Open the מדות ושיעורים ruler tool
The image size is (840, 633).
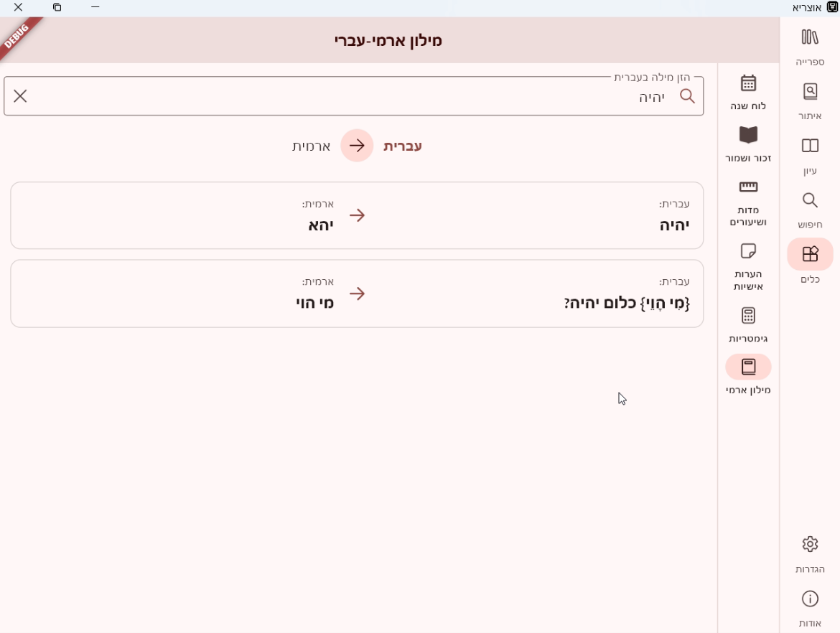pos(748,188)
